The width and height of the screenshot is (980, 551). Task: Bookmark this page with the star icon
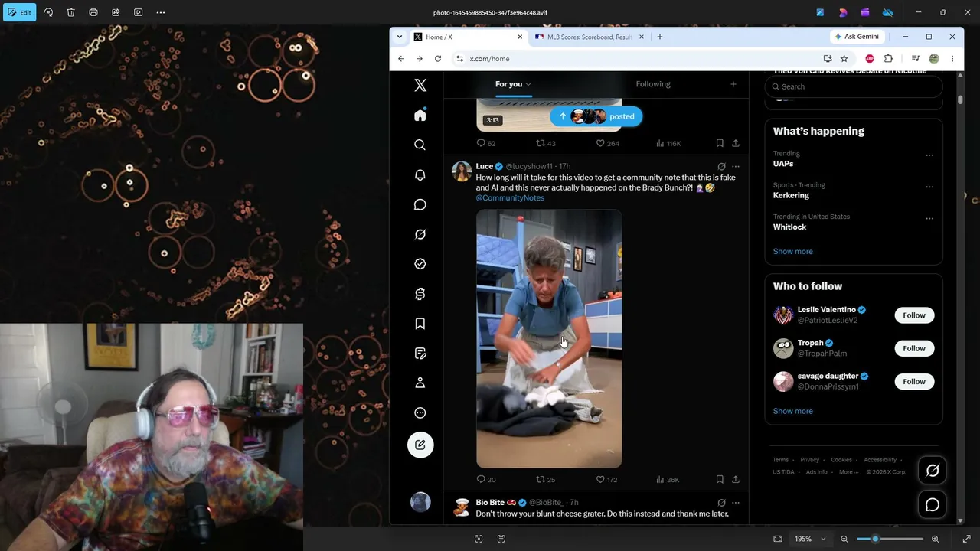844,59
